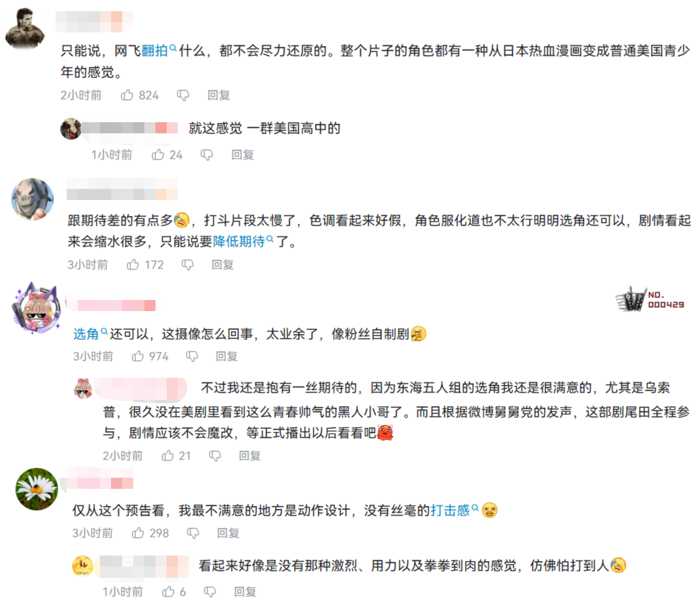This screenshot has width=700, height=609.
Task: Dislike the comment with 298 likes
Action: (x=193, y=533)
